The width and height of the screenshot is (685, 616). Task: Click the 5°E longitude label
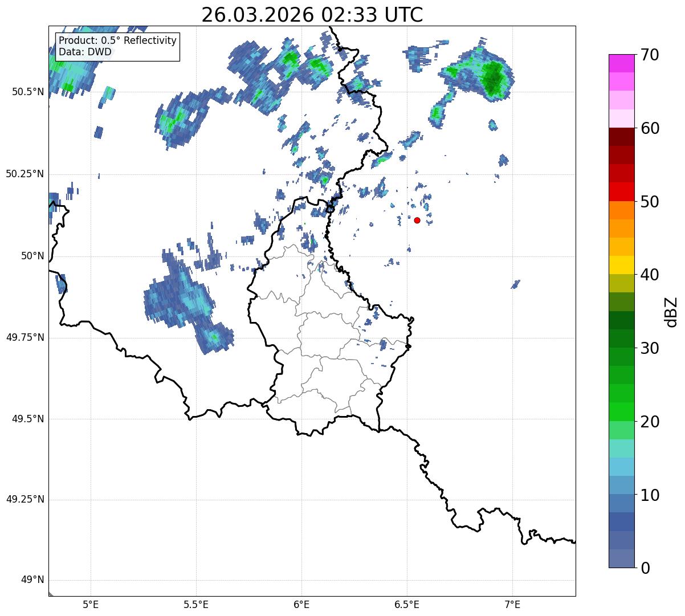click(x=91, y=605)
